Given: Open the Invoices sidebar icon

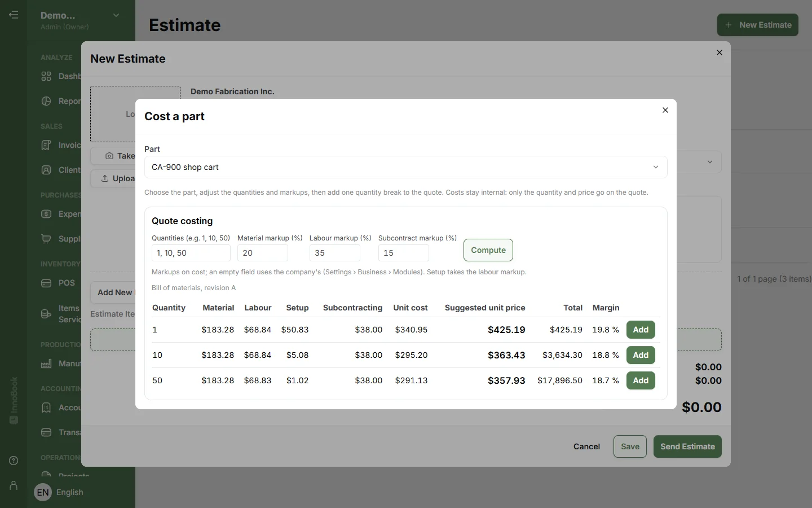Looking at the screenshot, I should point(46,145).
